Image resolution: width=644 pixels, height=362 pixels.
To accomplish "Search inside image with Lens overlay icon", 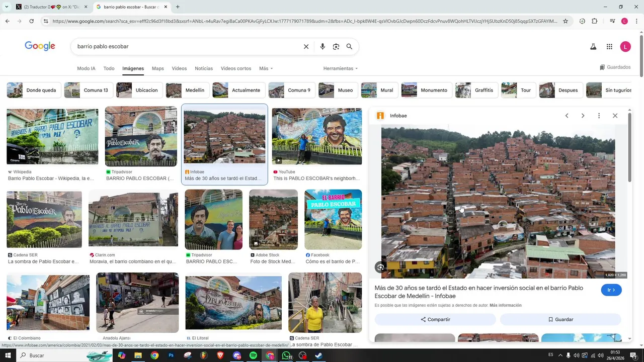I will pos(380,267).
